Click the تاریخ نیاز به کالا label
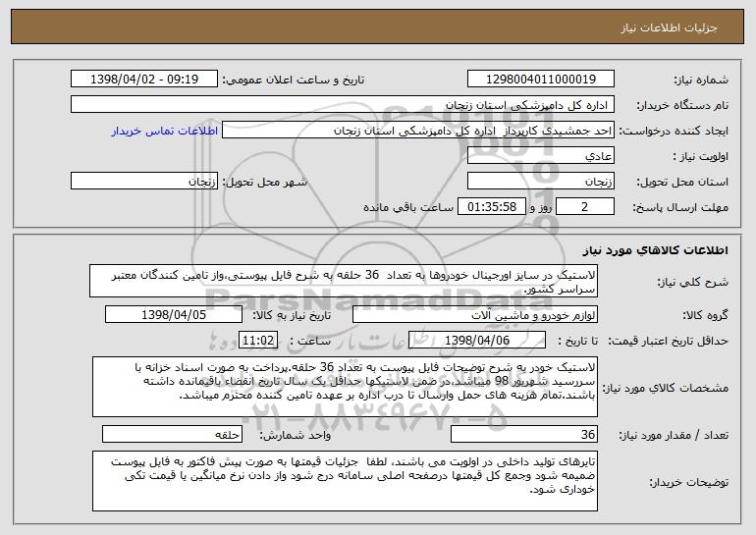This screenshot has height=535, width=756. pyautogui.click(x=292, y=315)
